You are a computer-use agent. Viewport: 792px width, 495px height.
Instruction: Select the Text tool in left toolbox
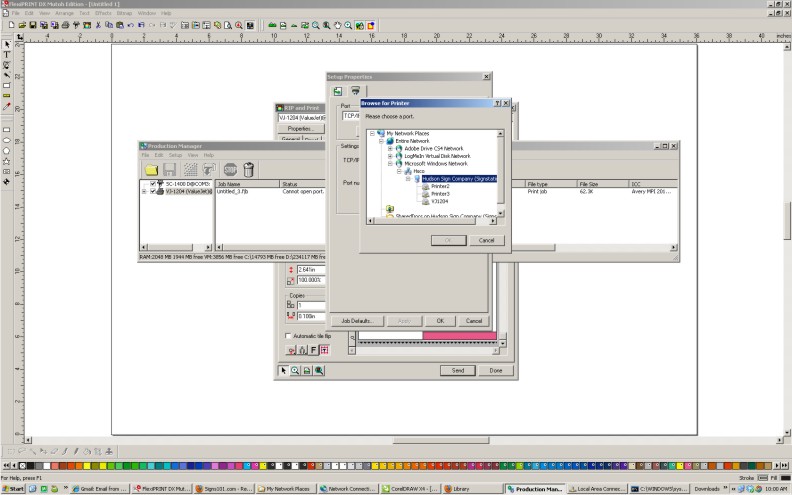pyautogui.click(x=7, y=55)
